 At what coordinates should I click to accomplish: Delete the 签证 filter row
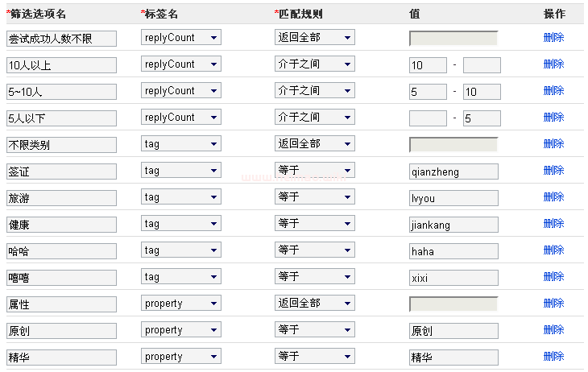point(553,171)
